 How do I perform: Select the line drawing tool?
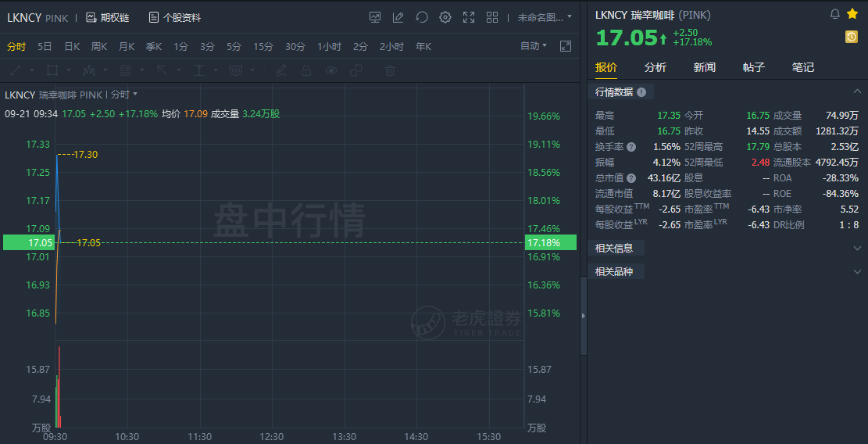(16, 70)
